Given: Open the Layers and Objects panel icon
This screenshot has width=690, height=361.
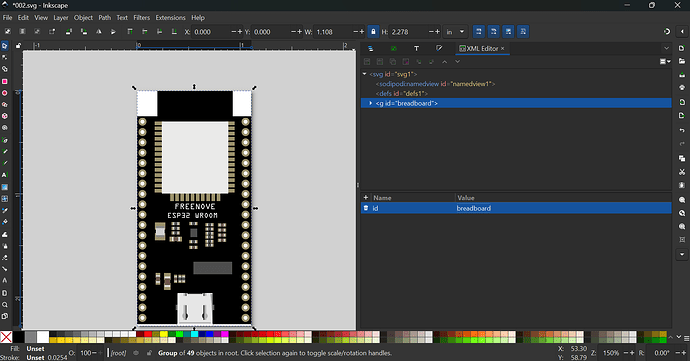Looking at the screenshot, I should [371, 48].
